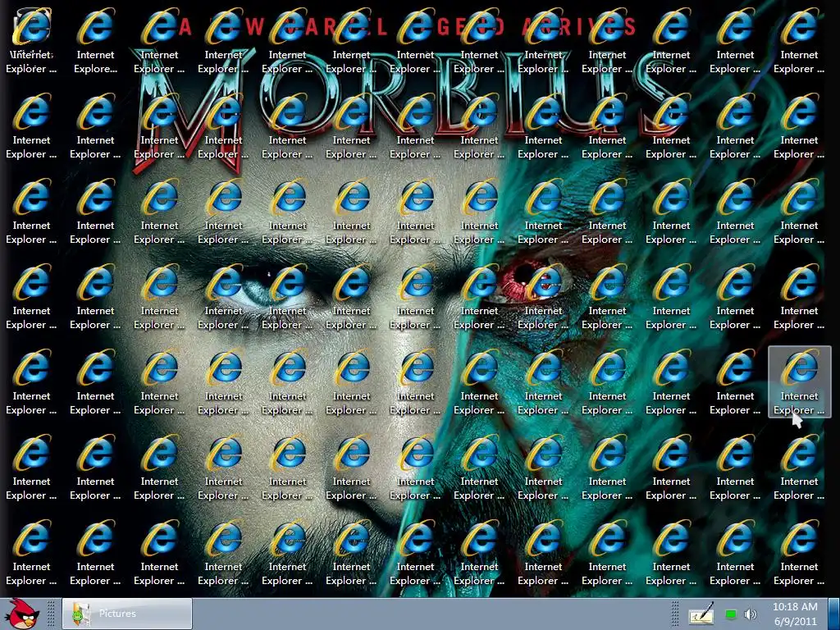The height and width of the screenshot is (630, 840).
Task: Open the Pictures taskbar window
Action: 127,614
